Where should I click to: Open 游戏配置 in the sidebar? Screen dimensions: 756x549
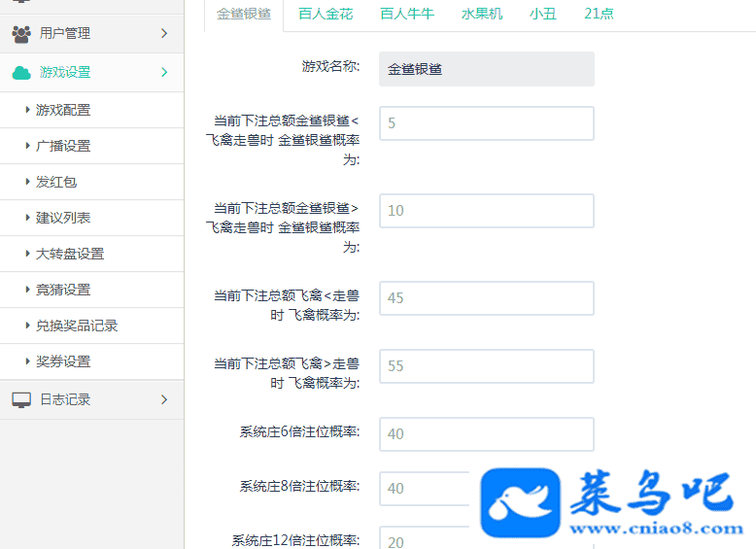[63, 110]
